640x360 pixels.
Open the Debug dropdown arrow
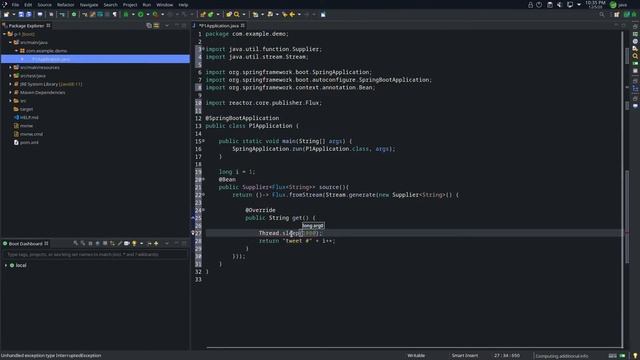[x=133, y=14]
